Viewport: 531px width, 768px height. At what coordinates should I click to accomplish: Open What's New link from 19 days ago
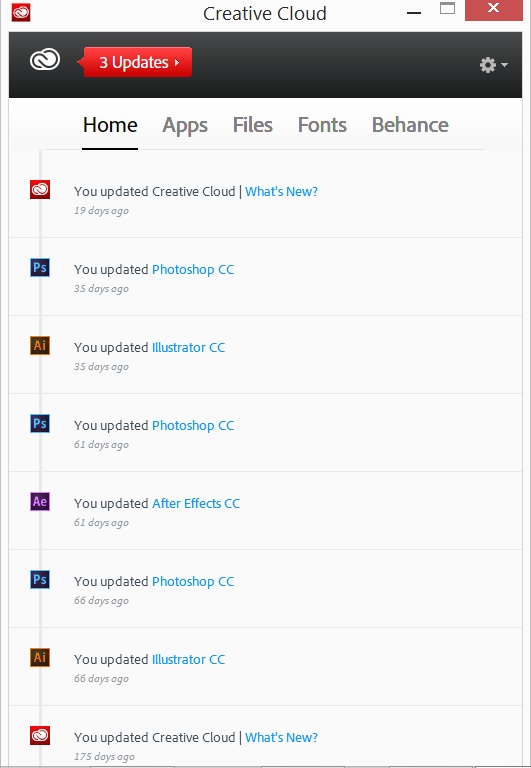pyautogui.click(x=281, y=192)
